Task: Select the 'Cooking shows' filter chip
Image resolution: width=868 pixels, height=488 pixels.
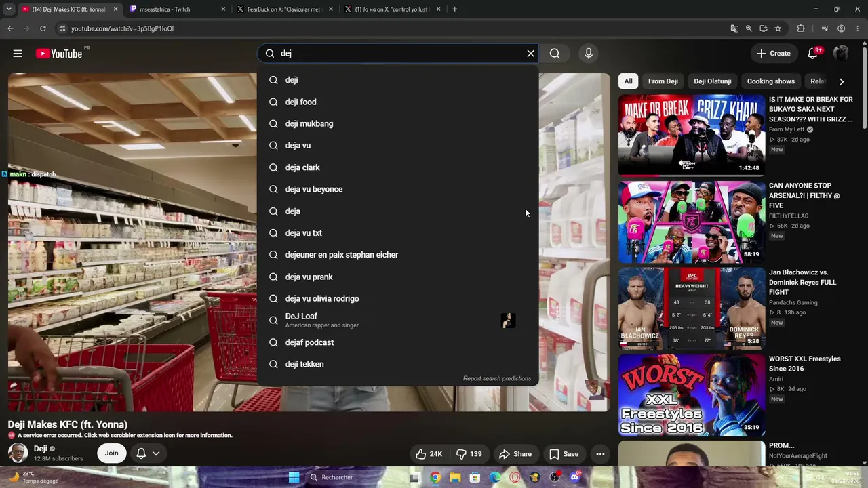Action: 771,81
